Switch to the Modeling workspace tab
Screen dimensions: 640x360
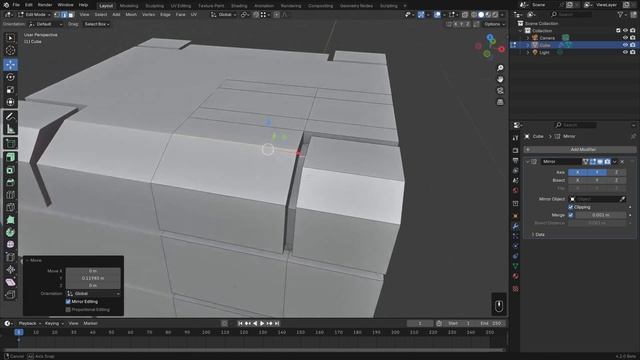tap(129, 6)
